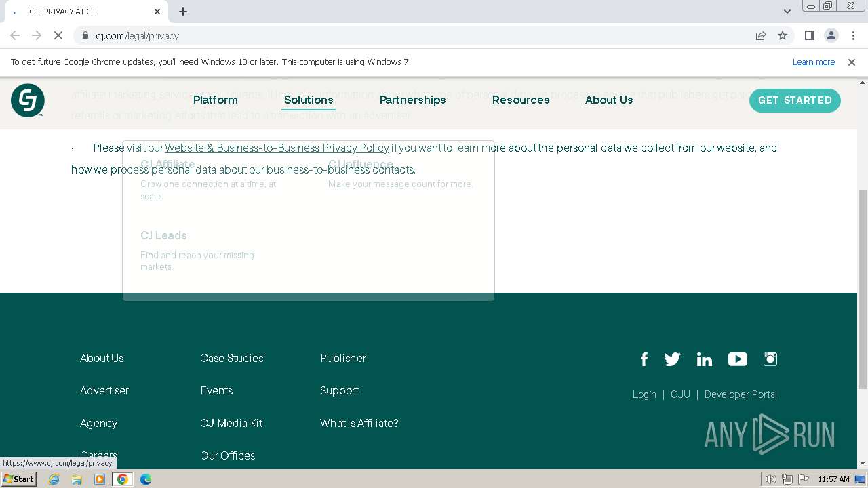This screenshot has height=488, width=868.
Task: Open footer Login link
Action: tap(644, 394)
